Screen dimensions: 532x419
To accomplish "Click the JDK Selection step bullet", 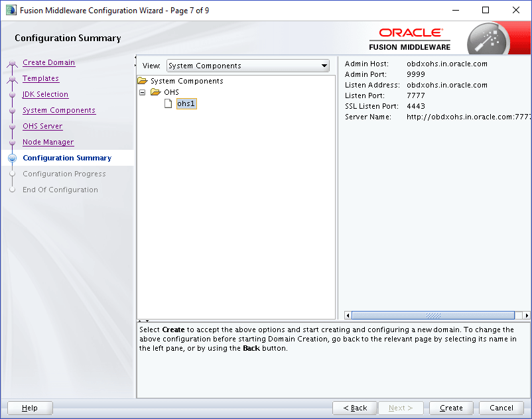I will [x=12, y=95].
